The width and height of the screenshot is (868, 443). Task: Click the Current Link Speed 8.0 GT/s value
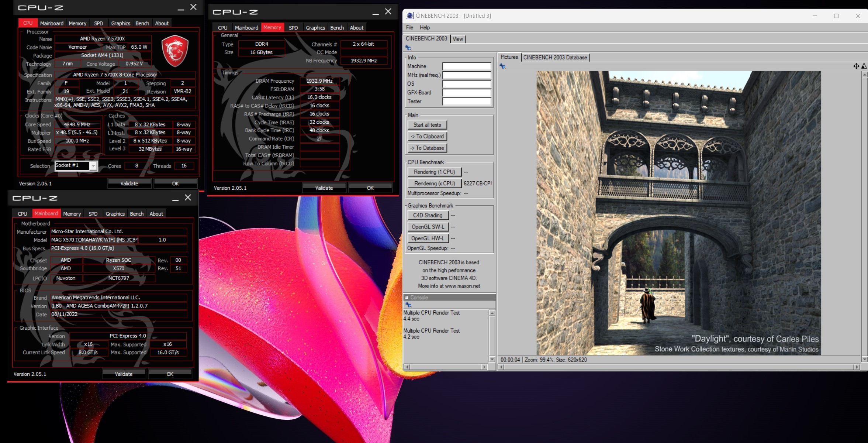point(88,353)
